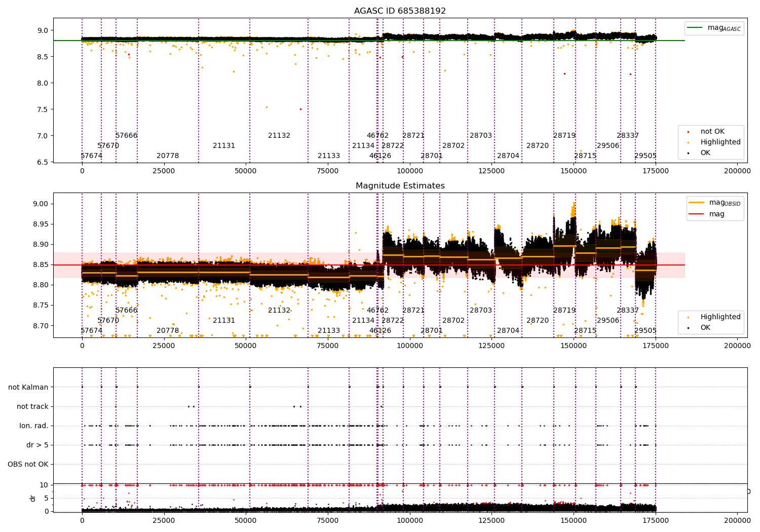Click OBSID label 28704 in the top panel
This screenshot has height=532, width=760.
tap(508, 156)
